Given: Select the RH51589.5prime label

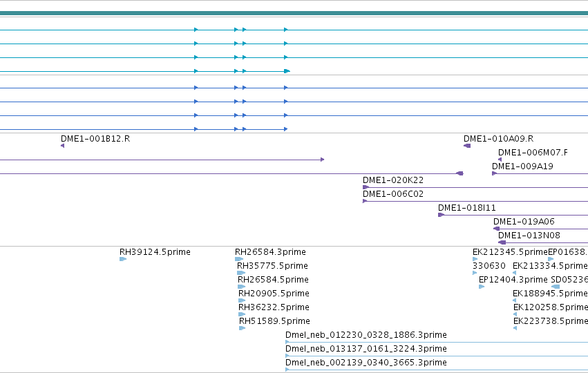Looking at the screenshot, I should pyautogui.click(x=274, y=322).
